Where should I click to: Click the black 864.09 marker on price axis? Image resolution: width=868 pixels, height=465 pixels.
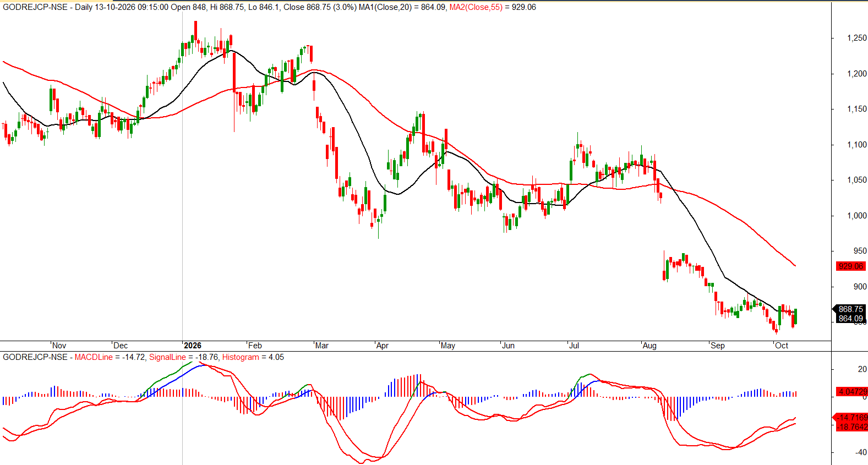tap(851, 319)
